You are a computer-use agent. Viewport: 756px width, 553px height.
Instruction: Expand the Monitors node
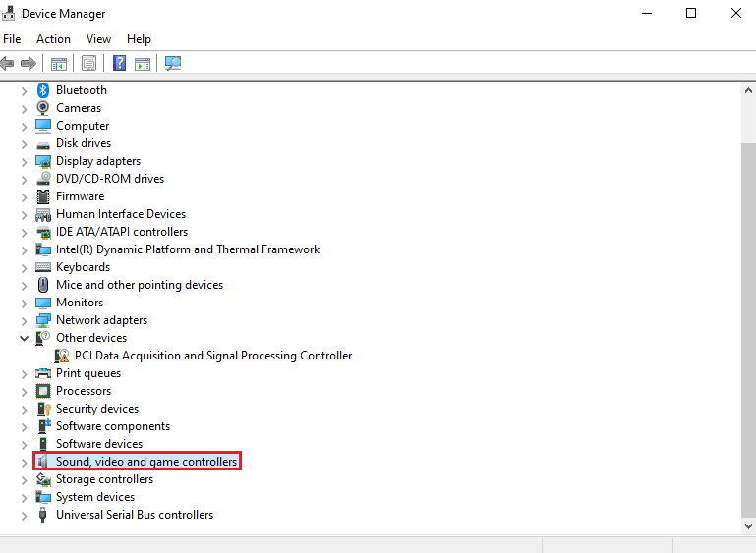24,303
